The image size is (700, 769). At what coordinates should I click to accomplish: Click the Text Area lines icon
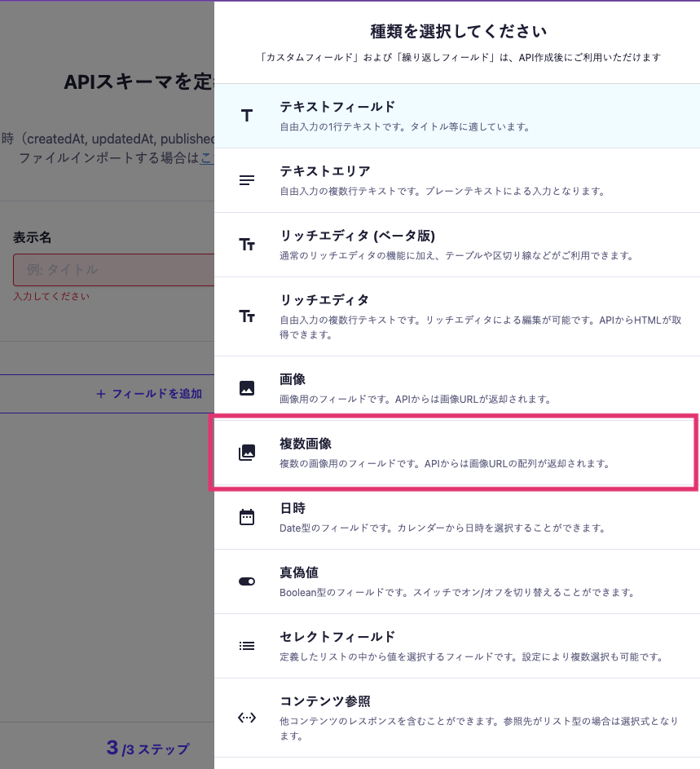click(x=247, y=180)
